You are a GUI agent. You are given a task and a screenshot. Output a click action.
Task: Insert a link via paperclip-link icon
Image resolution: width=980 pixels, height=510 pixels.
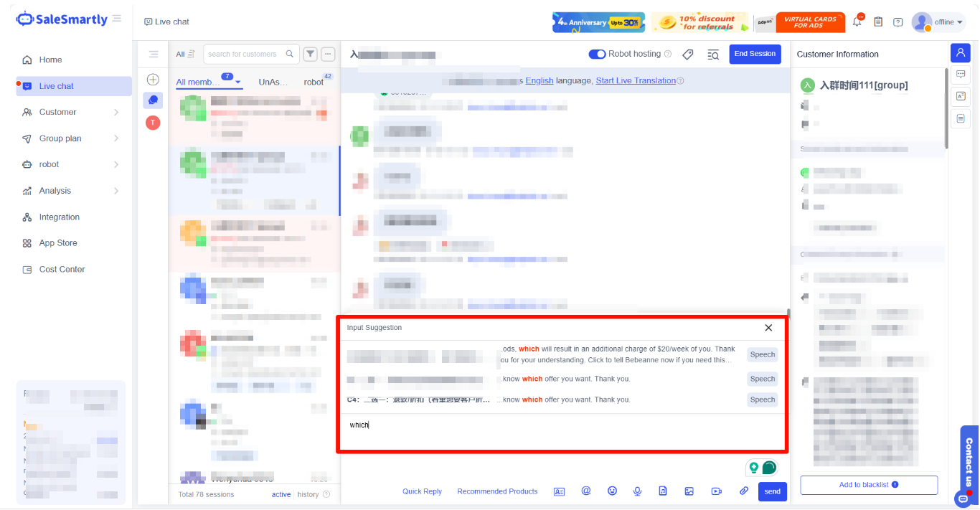[744, 491]
